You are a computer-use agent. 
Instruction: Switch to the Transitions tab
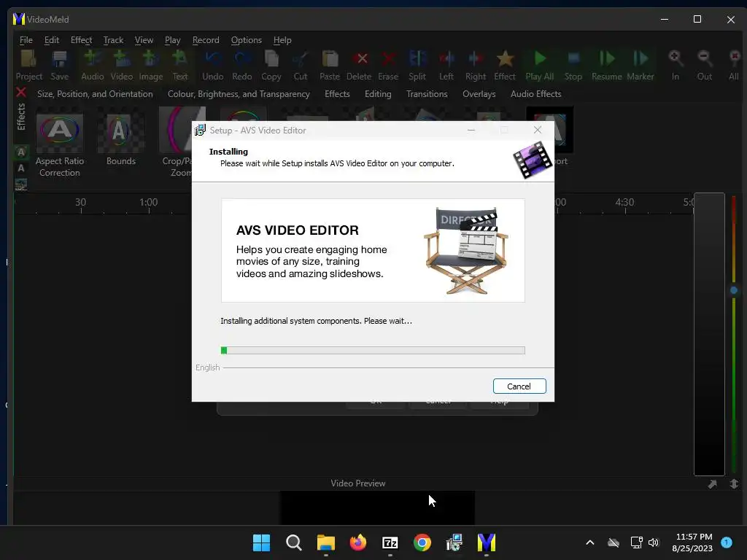[427, 94]
